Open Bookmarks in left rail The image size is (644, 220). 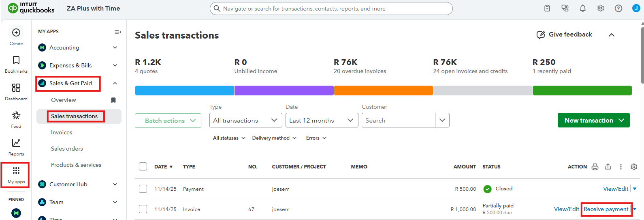[16, 60]
